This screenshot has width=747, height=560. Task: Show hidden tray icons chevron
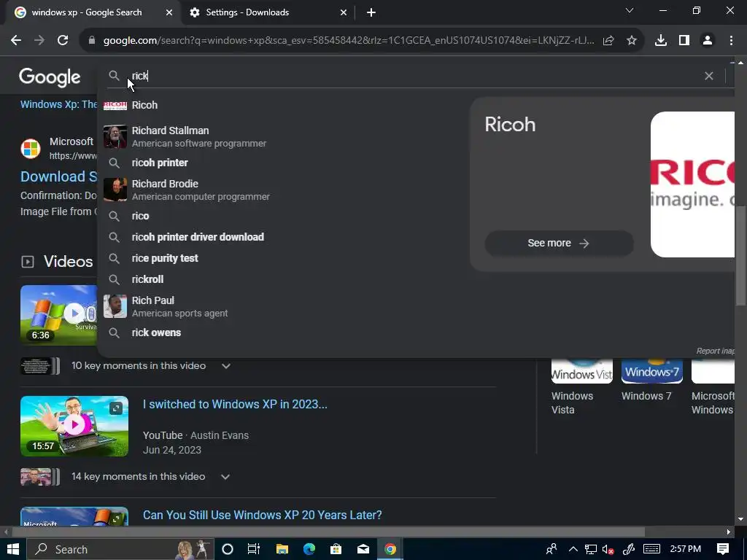tap(573, 549)
